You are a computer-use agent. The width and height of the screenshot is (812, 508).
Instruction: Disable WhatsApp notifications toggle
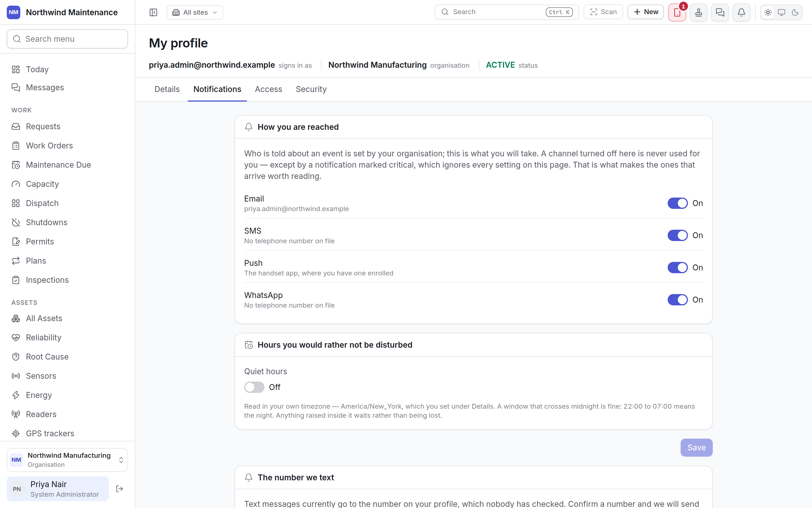678,300
